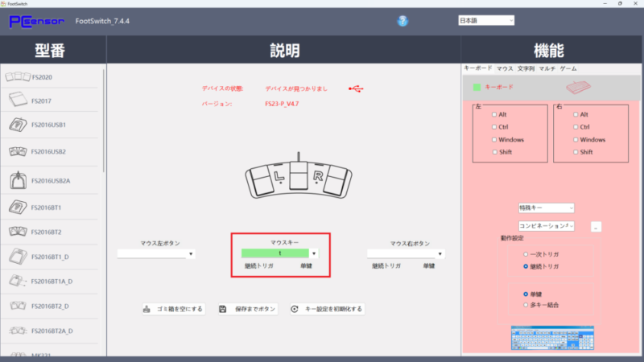Click the FootSwitch title bar app icon
This screenshot has height=362, width=644.
click(3, 4)
